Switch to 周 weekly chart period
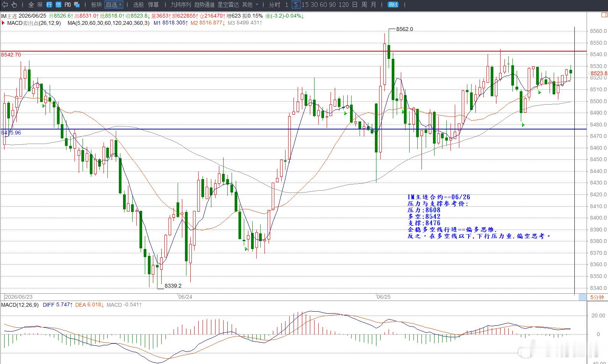The height and width of the screenshot is (364, 608). click(364, 5)
